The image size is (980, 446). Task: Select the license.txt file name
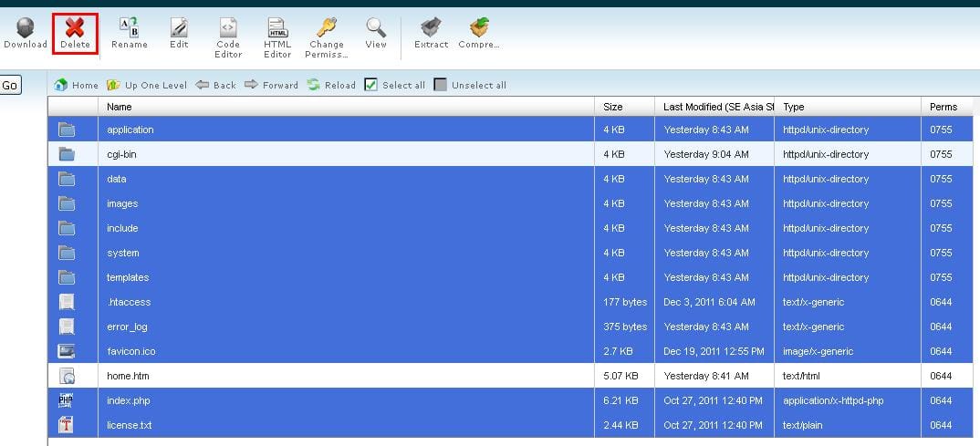(130, 425)
